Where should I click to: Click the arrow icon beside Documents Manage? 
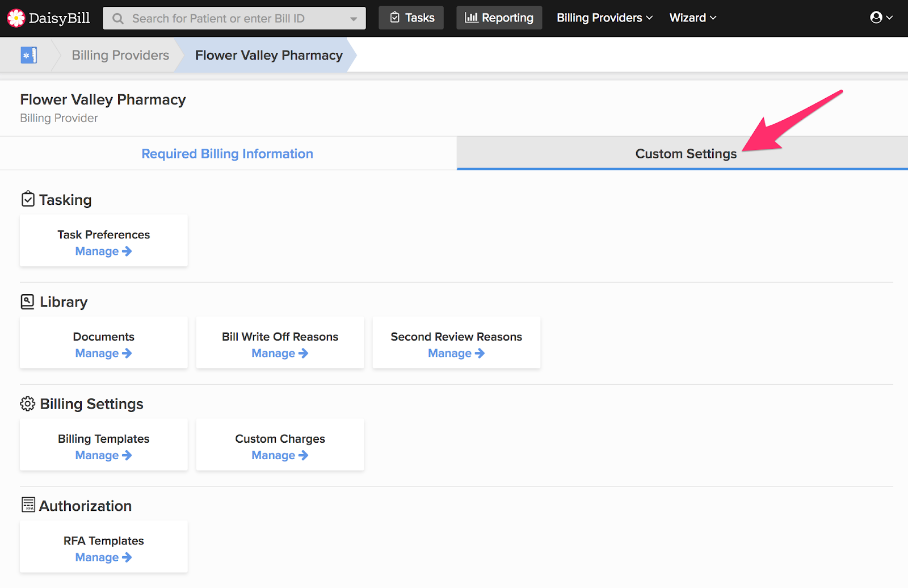pyautogui.click(x=127, y=353)
